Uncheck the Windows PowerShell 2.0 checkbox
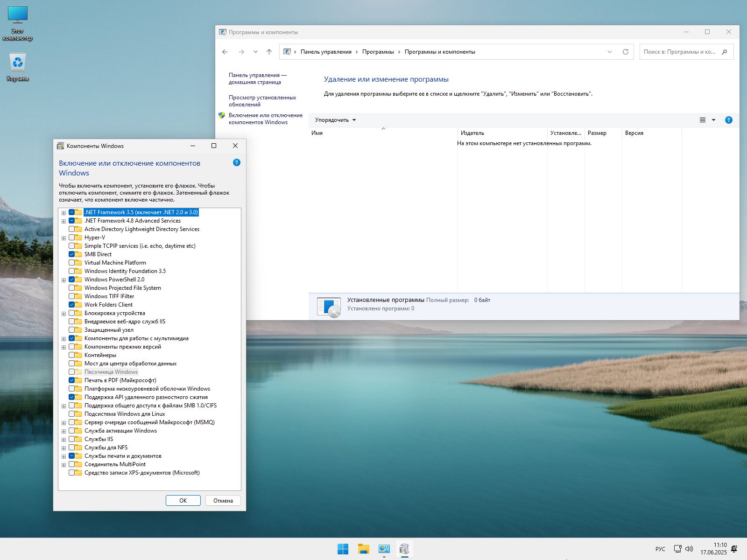Viewport: 747px width, 560px height. 72,280
